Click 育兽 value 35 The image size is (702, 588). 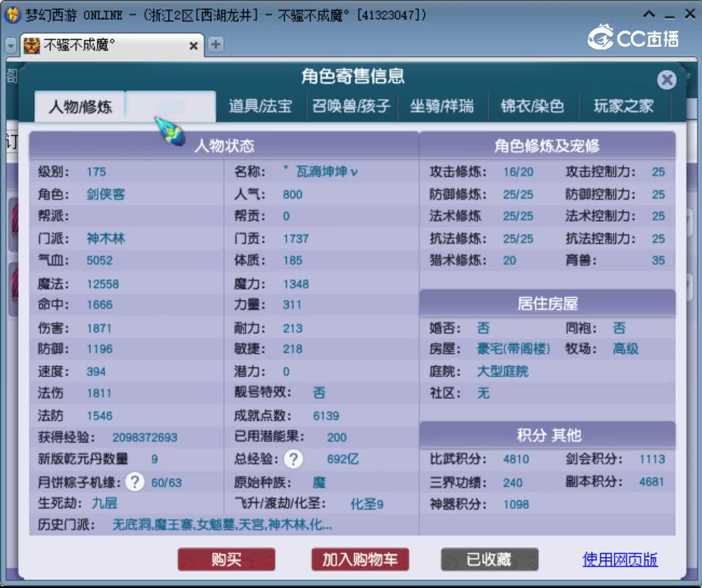click(658, 261)
